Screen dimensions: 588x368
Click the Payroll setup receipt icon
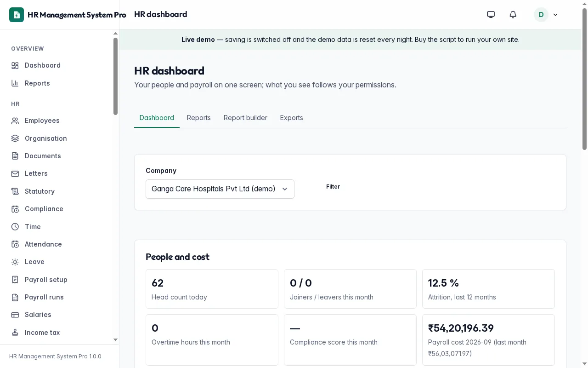point(15,280)
